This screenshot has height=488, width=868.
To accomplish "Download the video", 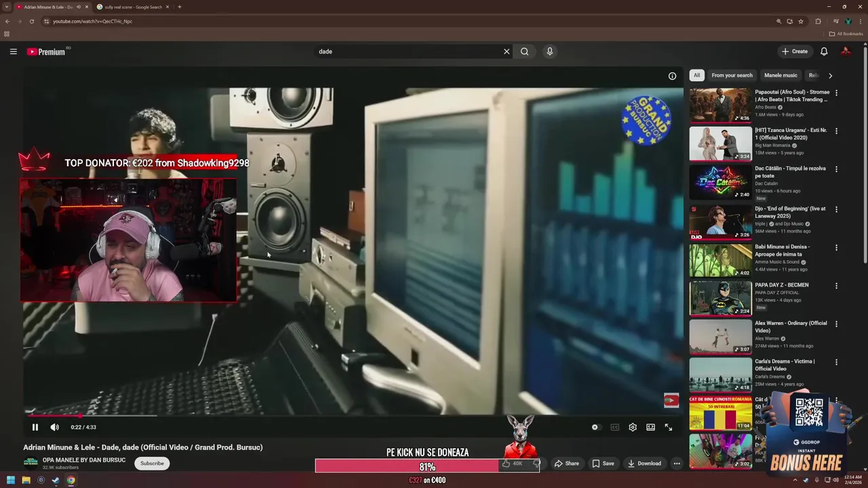I will pyautogui.click(x=644, y=464).
